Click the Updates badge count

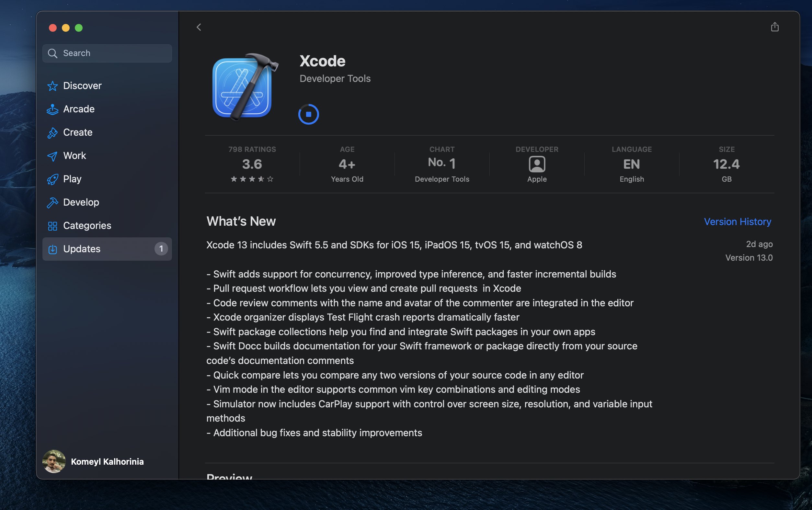pos(161,249)
